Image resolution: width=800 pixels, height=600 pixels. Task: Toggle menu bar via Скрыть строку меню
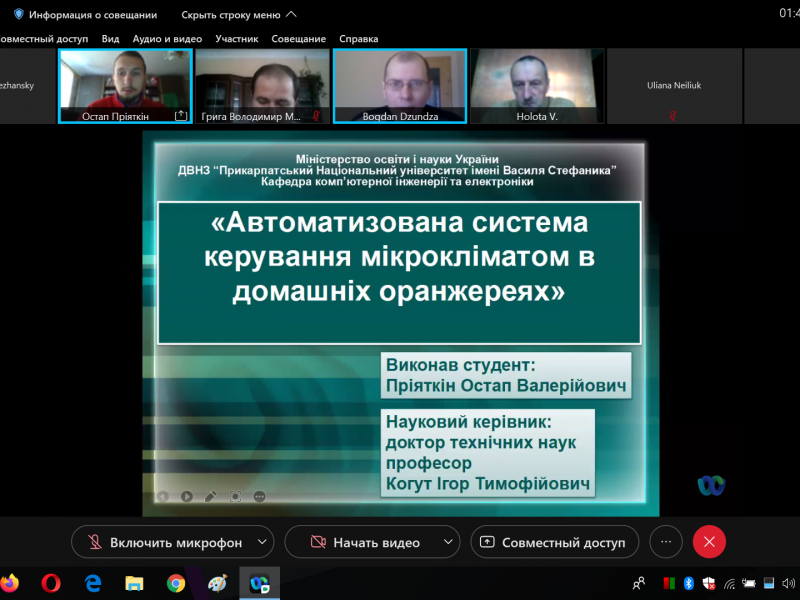pyautogui.click(x=238, y=15)
